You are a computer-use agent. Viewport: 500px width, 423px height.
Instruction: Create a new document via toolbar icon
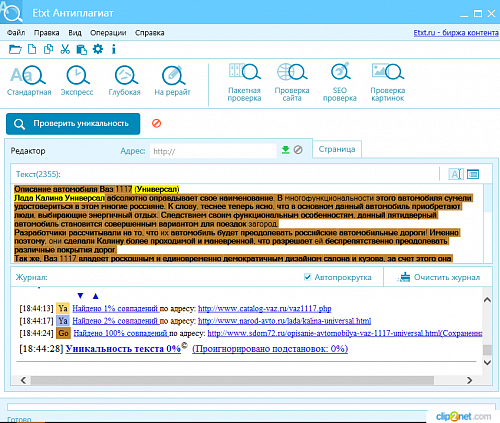(32, 49)
